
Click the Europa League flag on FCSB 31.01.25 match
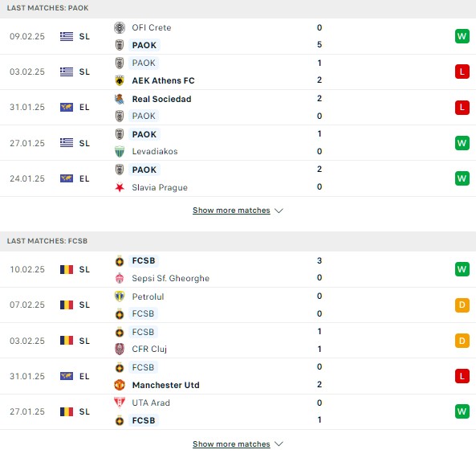(67, 376)
